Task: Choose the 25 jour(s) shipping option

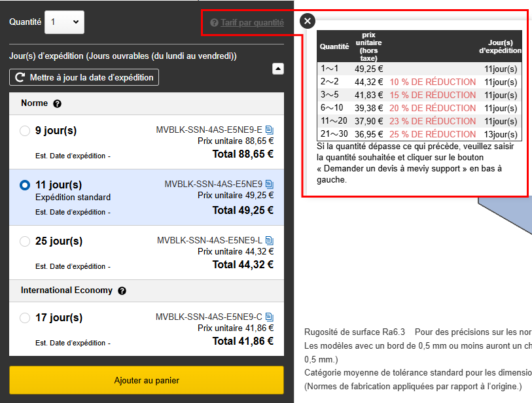Action: click(x=25, y=241)
